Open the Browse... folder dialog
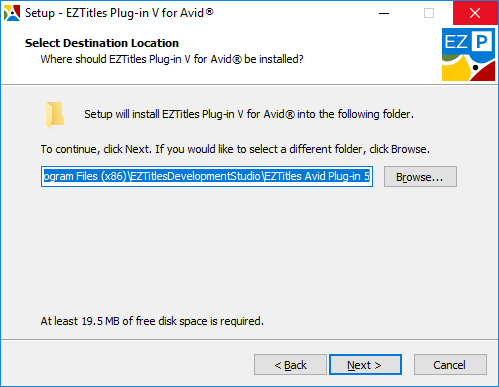Viewport: 499px width, 387px height. pos(420,177)
